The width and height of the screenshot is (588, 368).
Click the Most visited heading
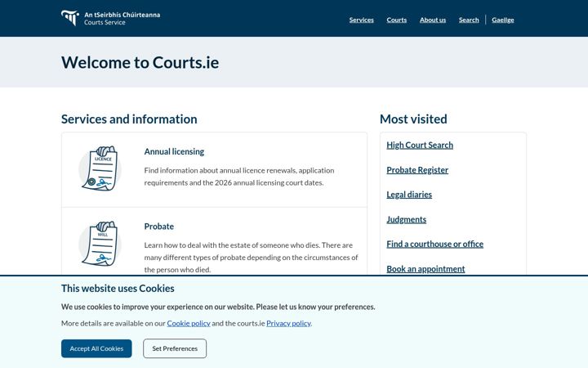[x=413, y=119]
